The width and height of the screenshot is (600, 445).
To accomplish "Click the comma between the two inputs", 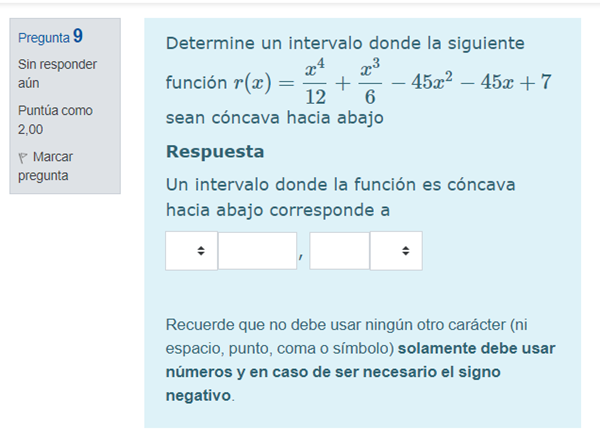I will point(302,256).
